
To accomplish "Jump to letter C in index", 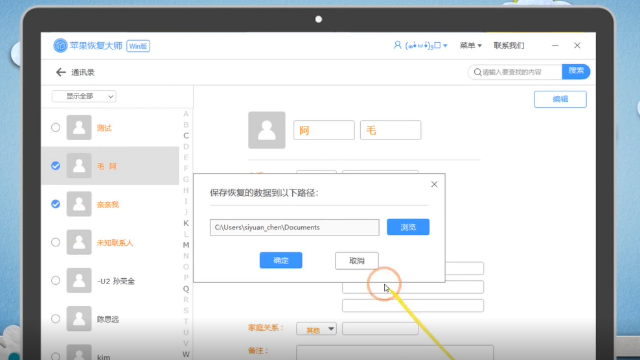I will point(186,136).
